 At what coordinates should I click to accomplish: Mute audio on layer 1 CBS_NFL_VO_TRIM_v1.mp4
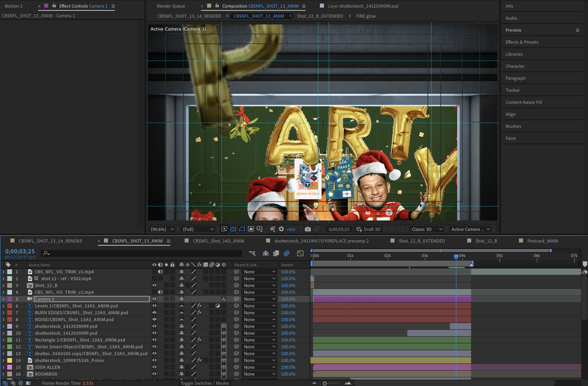coord(160,272)
